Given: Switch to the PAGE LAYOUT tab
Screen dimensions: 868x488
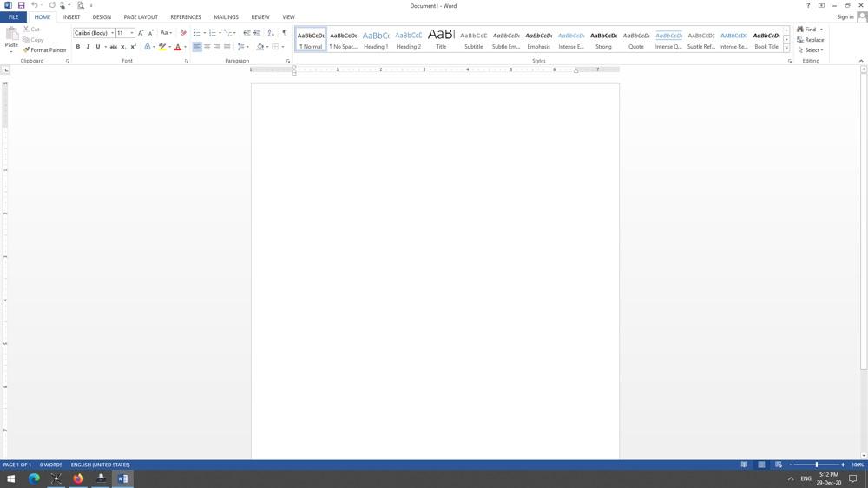Looking at the screenshot, I should point(141,17).
